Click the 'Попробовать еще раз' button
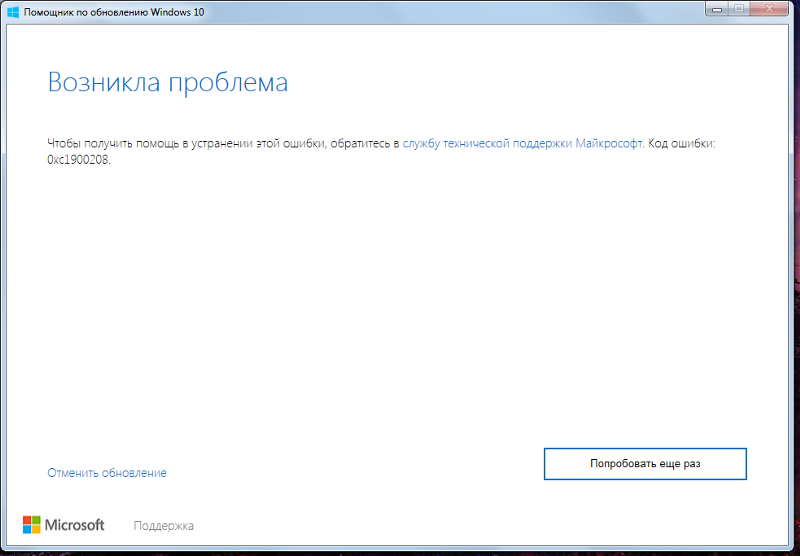Viewport: 800px width, 556px height. coord(645,464)
